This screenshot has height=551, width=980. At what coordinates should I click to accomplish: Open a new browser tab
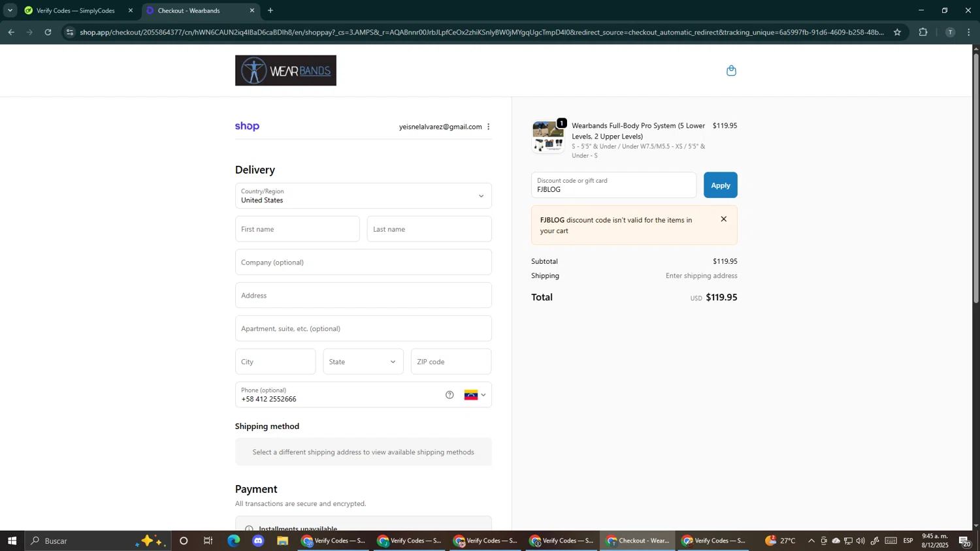point(270,10)
